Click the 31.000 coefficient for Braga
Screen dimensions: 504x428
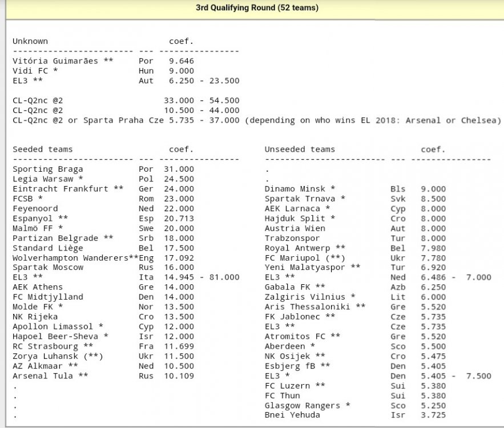[179, 169]
